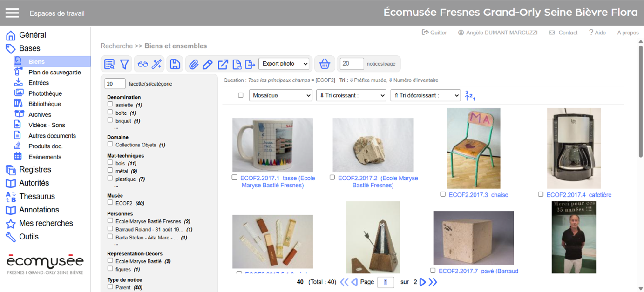Click the filter funnel icon
Screen dimensions: 644x292
[124, 64]
